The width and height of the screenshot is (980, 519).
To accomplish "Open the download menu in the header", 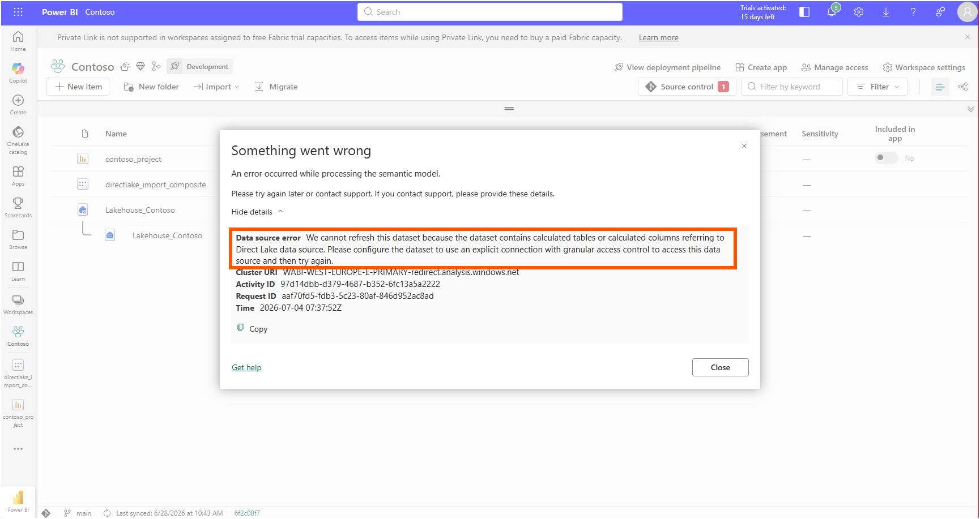I will pos(886,12).
